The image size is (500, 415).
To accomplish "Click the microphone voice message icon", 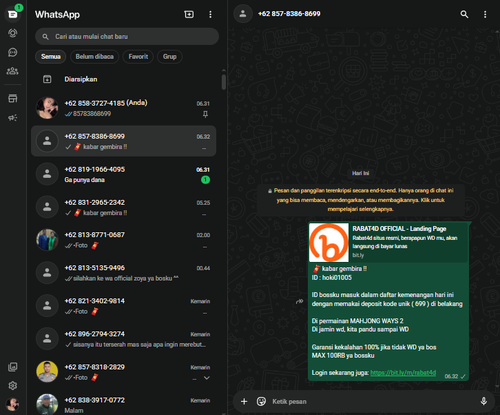I will click(484, 401).
